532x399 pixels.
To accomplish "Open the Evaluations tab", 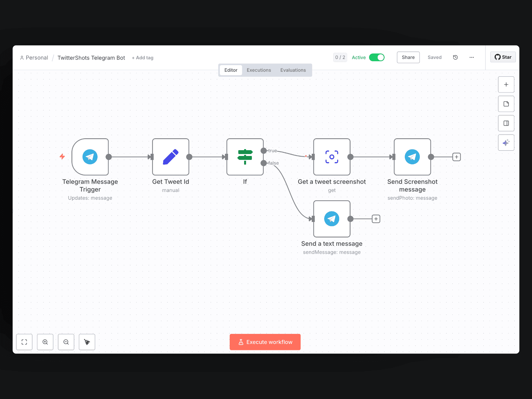I will [293, 70].
